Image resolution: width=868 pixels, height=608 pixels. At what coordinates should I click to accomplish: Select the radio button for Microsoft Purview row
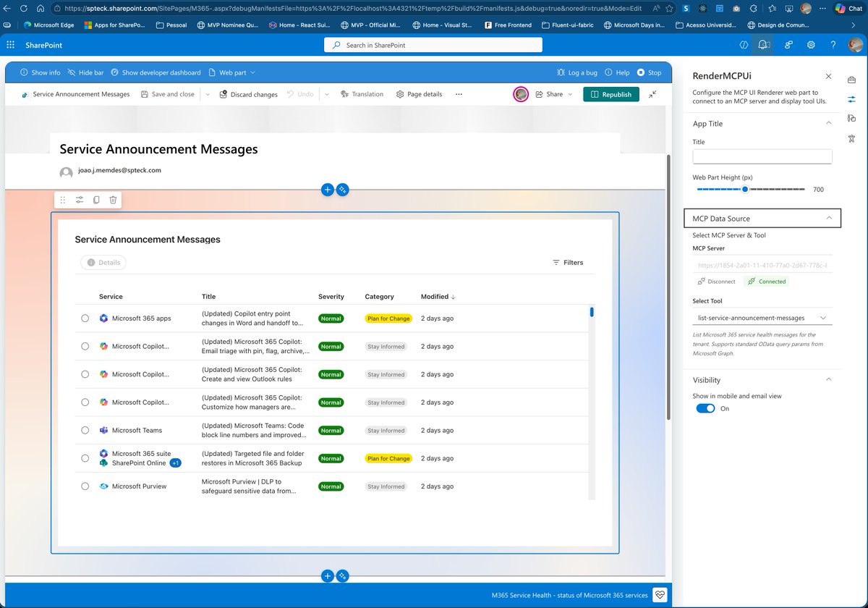pos(85,486)
